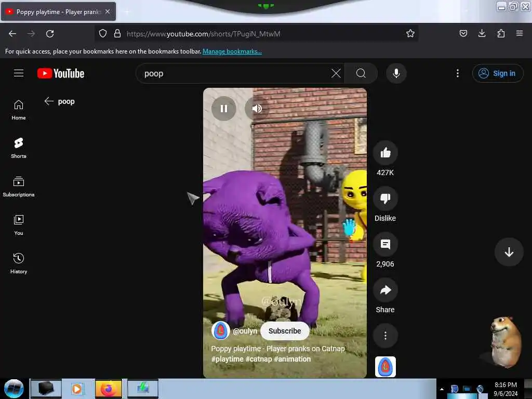
Task: Open the sound thumbnail below the options
Action: click(385, 367)
